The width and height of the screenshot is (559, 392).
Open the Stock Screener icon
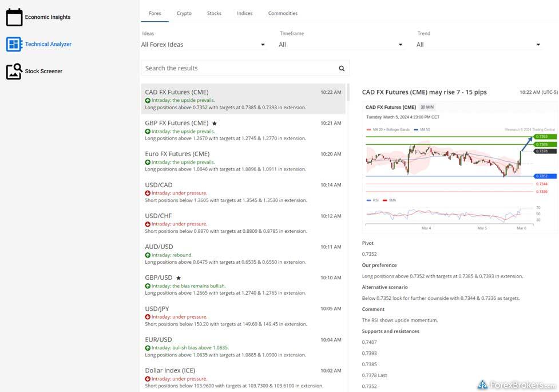14,72
